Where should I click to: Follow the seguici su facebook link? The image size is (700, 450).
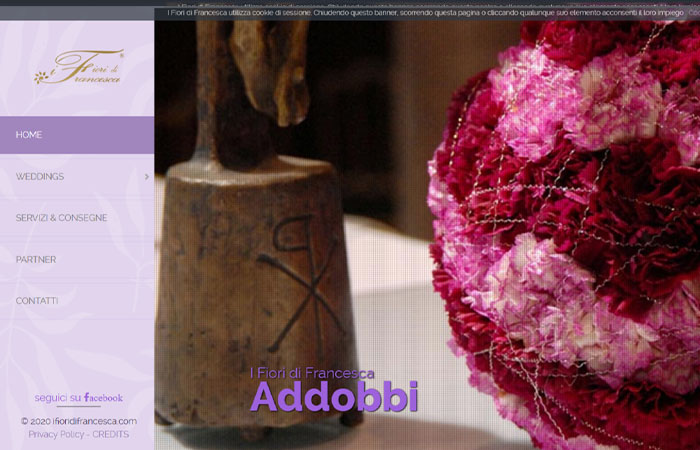79,397
